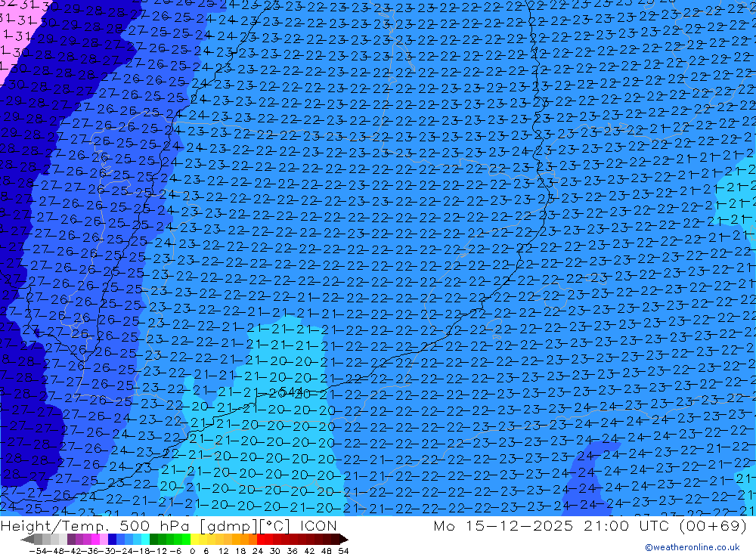
Task: Click the 12 legend scale label
Action: (224, 551)
